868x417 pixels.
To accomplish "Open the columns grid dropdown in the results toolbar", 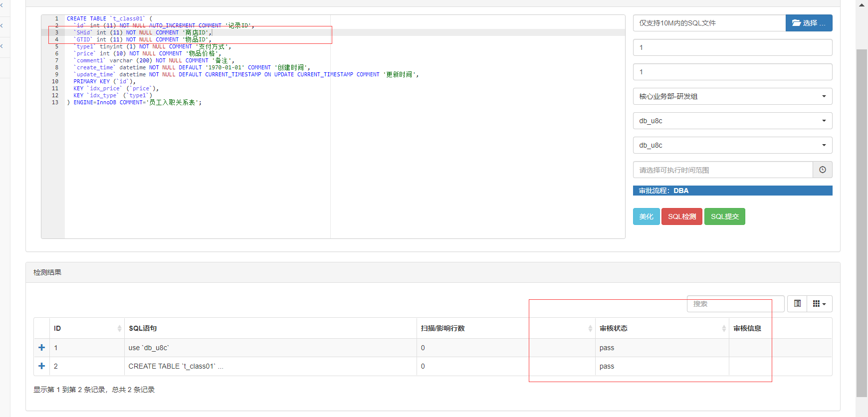I will [x=819, y=303].
